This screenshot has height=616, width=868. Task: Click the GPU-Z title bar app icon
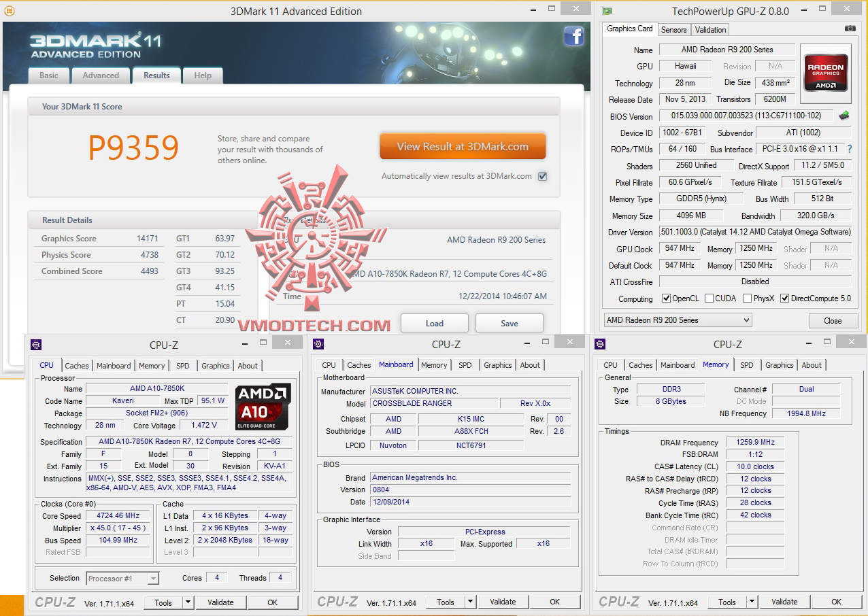pyautogui.click(x=607, y=11)
